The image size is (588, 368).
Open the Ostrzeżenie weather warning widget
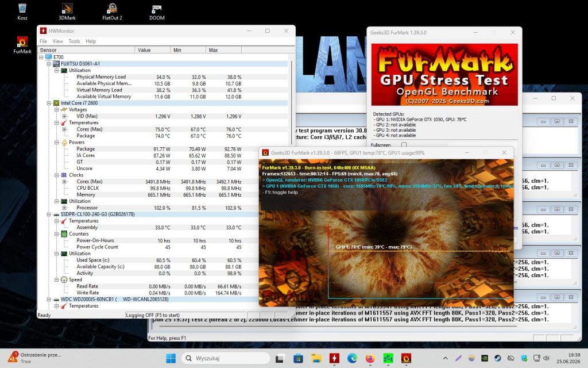pos(34,358)
